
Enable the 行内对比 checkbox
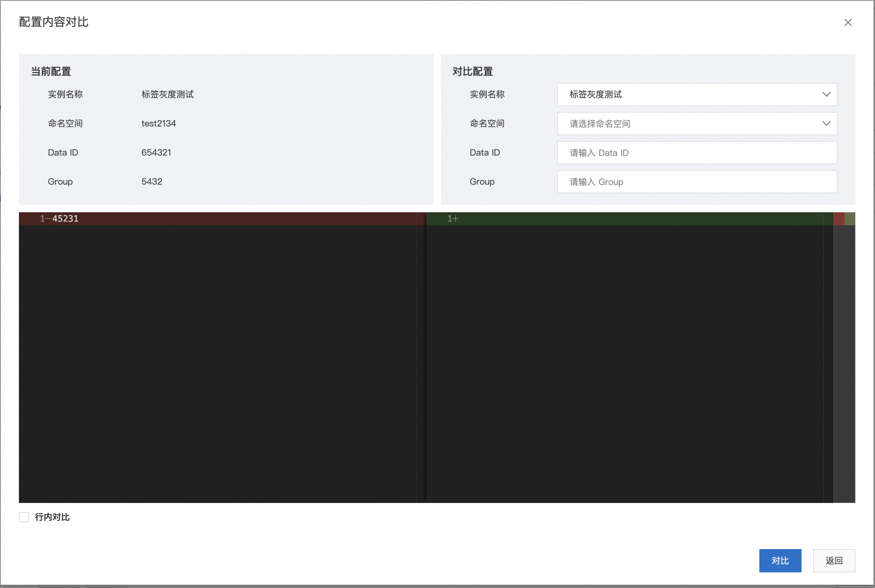(x=24, y=517)
